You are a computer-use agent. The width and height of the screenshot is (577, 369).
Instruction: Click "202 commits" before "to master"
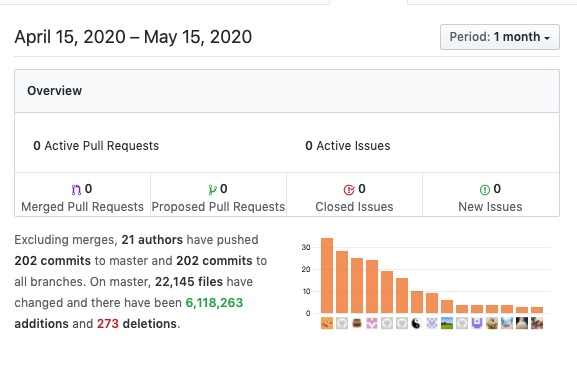tap(53, 261)
